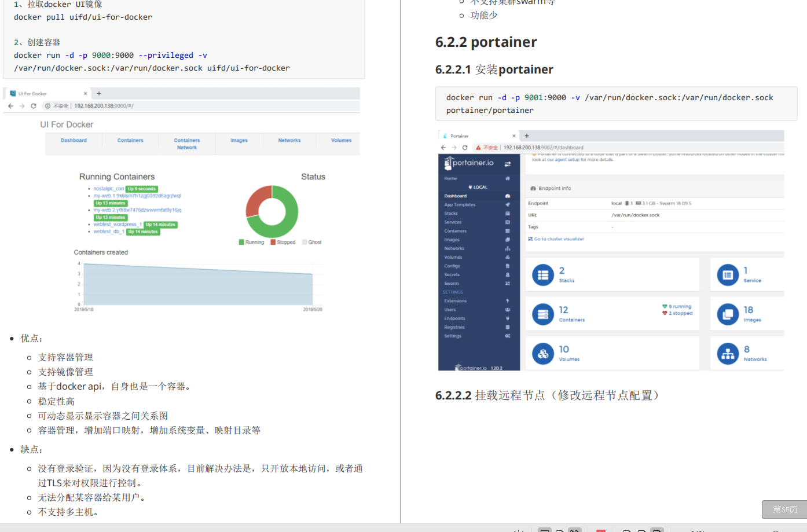Screen dimensions: 807x532
Task: Click Portainer address bar dashboard URL
Action: [x=544, y=148]
